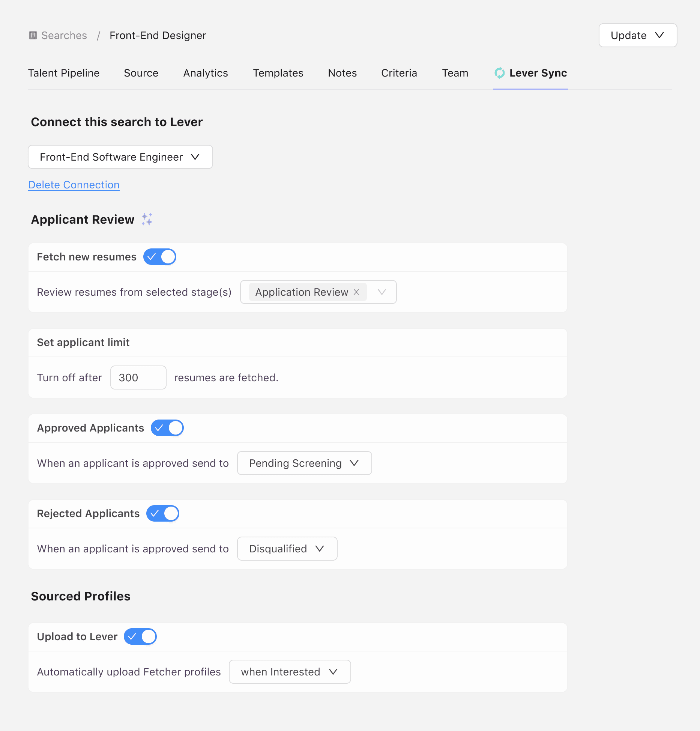Expand the review stage selection dropdown
This screenshot has width=700, height=731.
382,292
